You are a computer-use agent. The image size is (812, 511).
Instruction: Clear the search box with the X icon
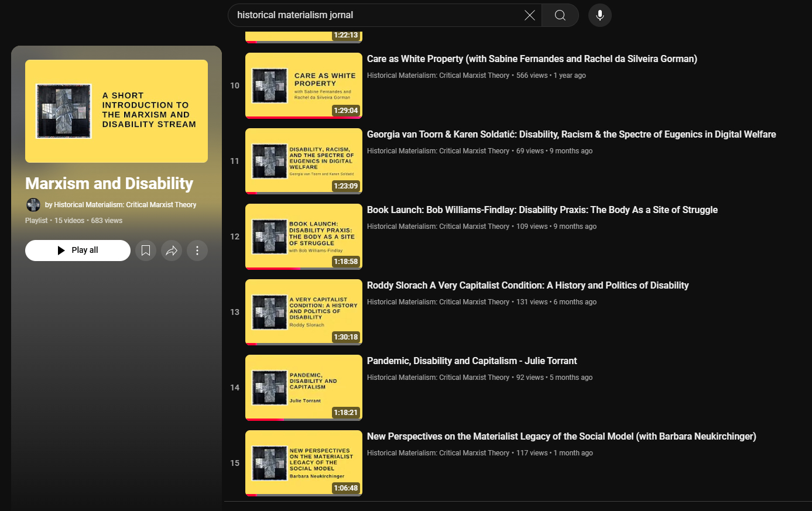click(529, 15)
